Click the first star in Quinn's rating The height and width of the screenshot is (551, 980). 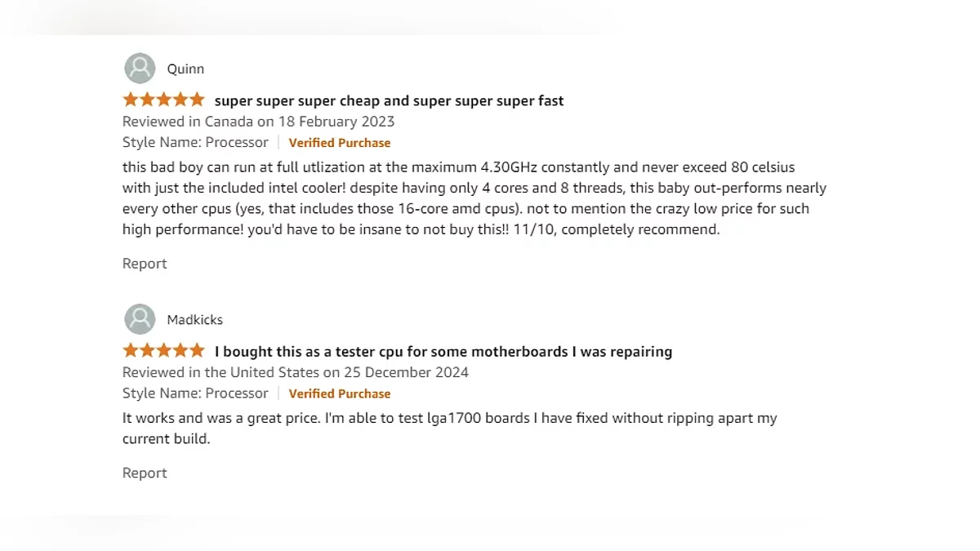click(131, 100)
